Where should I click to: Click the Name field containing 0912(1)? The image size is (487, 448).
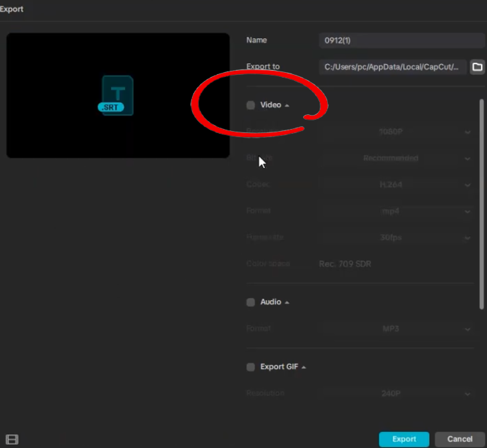402,40
